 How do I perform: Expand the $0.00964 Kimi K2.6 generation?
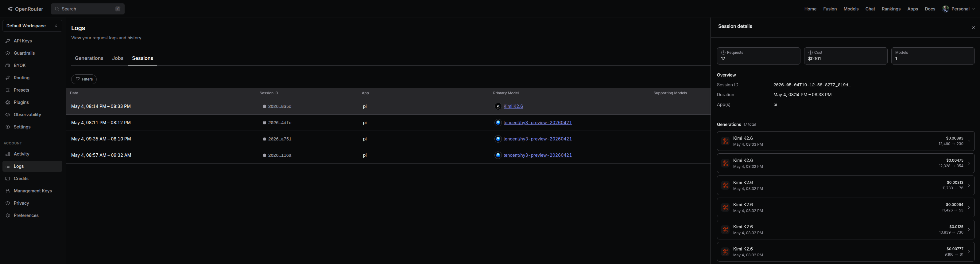pyautogui.click(x=845, y=207)
